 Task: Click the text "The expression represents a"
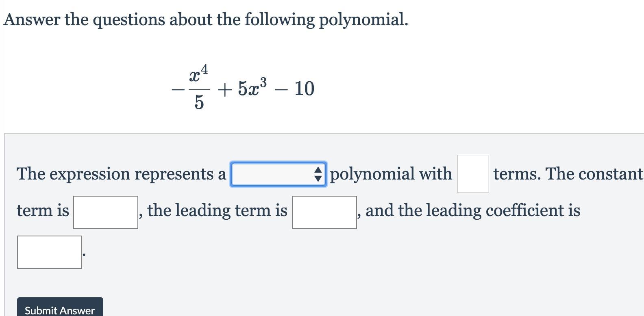[121, 174]
